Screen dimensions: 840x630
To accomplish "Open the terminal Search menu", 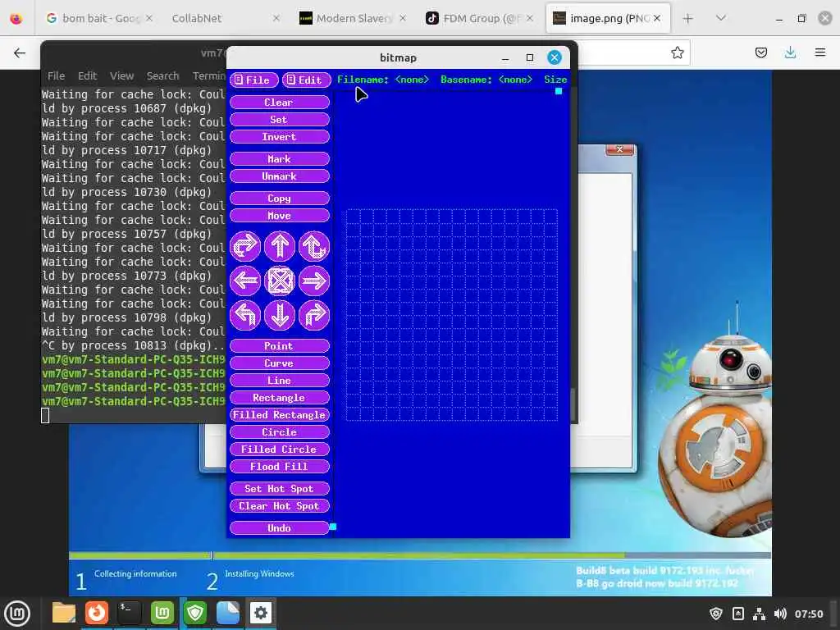I will pyautogui.click(x=163, y=76).
